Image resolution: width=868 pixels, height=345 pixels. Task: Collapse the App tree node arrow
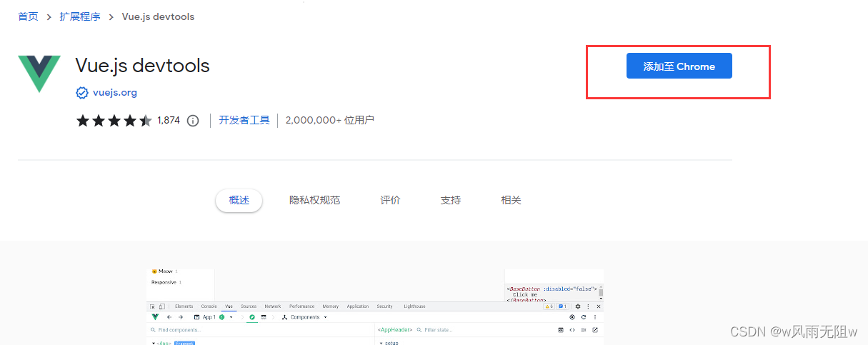tap(153, 344)
